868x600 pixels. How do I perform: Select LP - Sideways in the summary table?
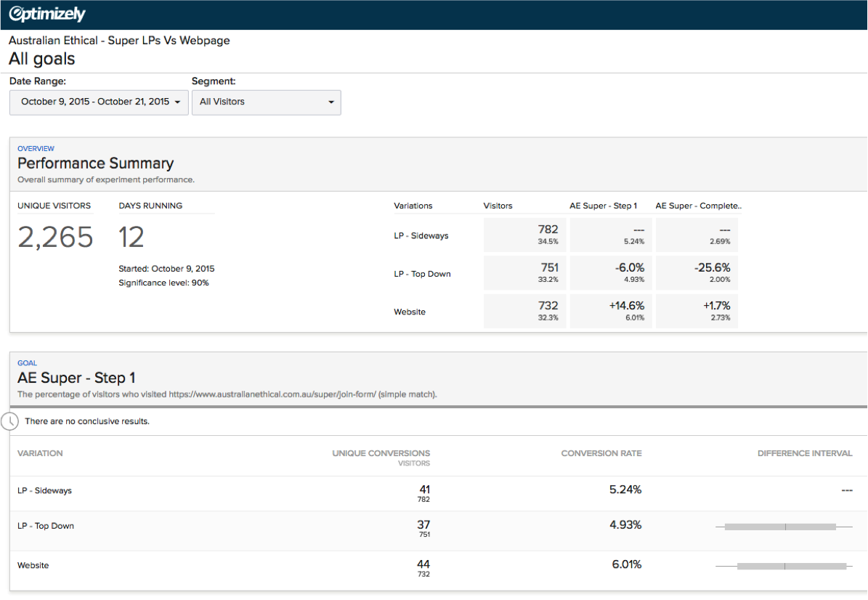tap(421, 235)
